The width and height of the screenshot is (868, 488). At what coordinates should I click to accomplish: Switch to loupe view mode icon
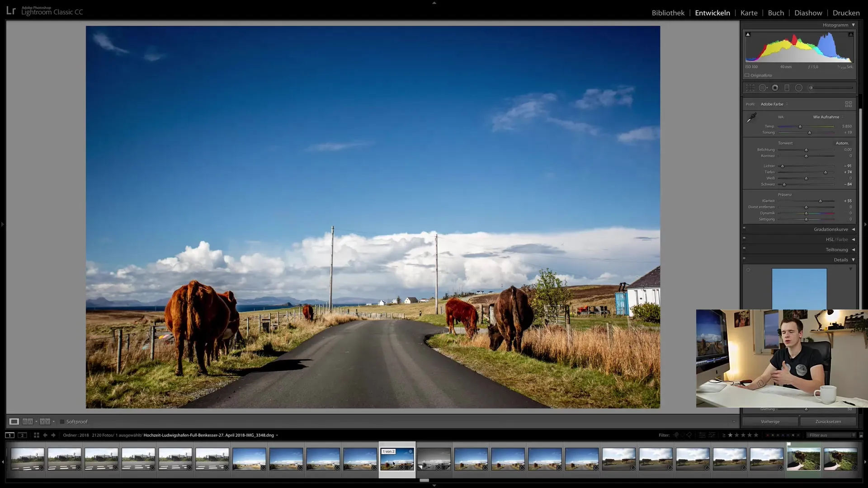(14, 422)
